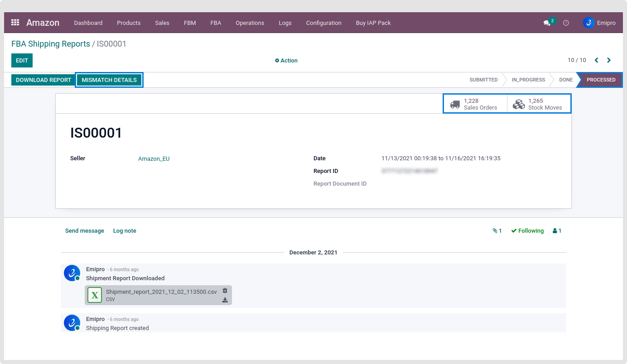Expand the Action dropdown menu

(x=286, y=61)
